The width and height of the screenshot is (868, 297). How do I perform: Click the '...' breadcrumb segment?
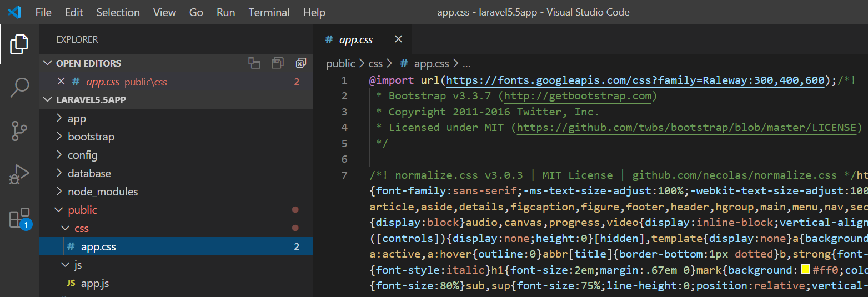[466, 64]
